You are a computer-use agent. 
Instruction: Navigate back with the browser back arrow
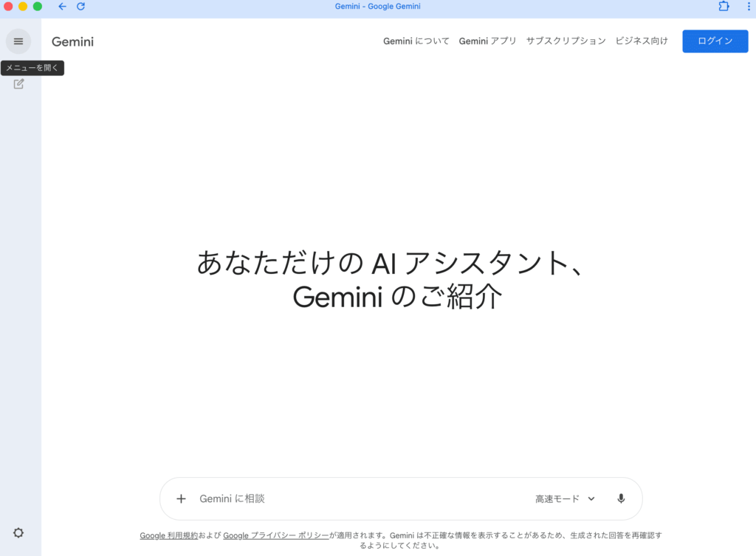(61, 7)
